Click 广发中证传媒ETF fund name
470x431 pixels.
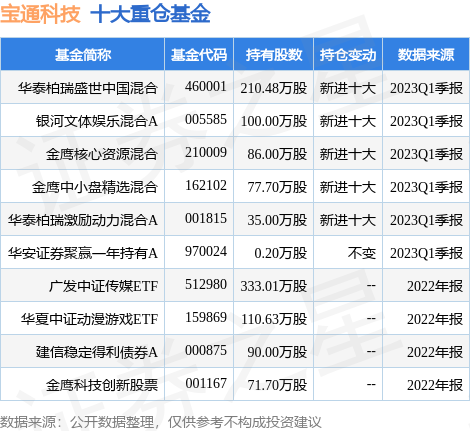103,286
